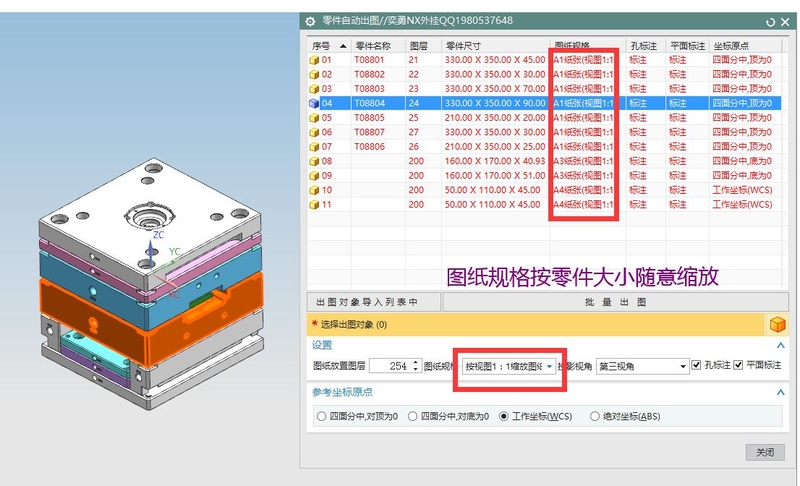This screenshot has height=486, width=800.
Task: Select part name T08805 cell
Action: [369, 118]
